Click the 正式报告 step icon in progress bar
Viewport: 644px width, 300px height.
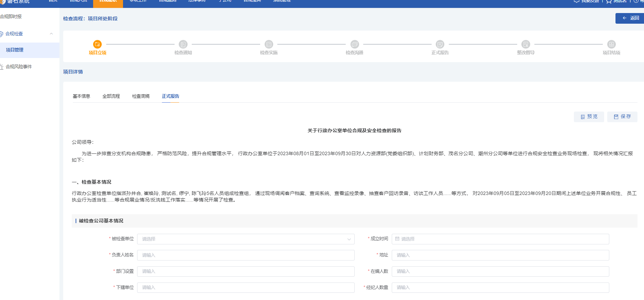pos(440,44)
